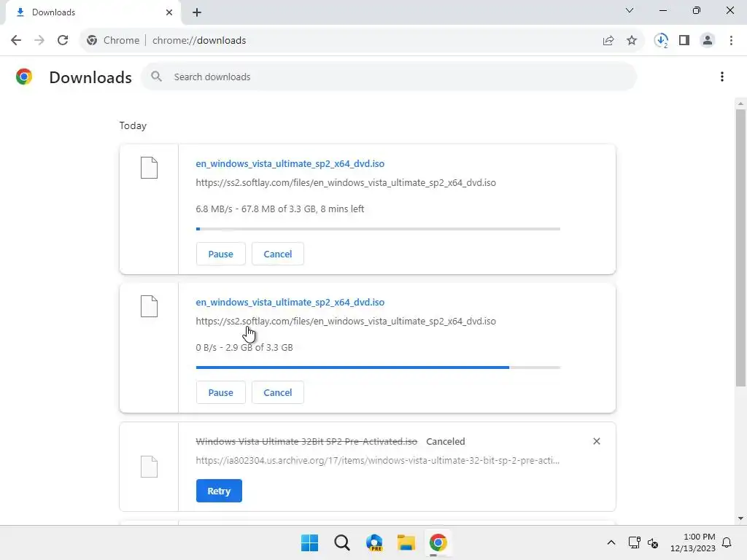Pause the download at 6.8 MB/s
747x560 pixels.
pyautogui.click(x=220, y=254)
